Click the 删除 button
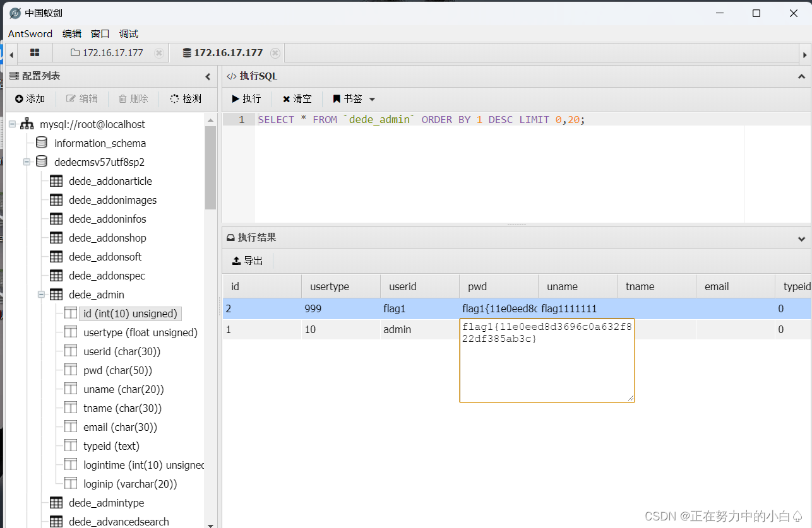The height and width of the screenshot is (528, 812). click(133, 99)
